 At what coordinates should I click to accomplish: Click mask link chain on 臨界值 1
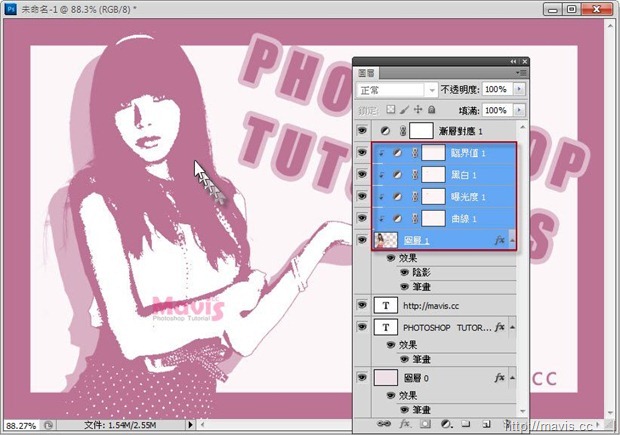point(415,153)
